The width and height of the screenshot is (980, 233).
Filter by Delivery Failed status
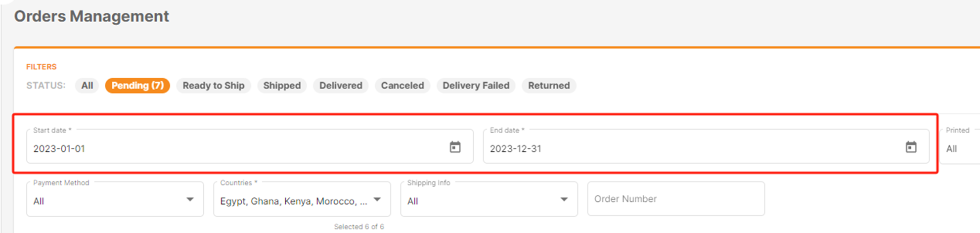coord(476,86)
